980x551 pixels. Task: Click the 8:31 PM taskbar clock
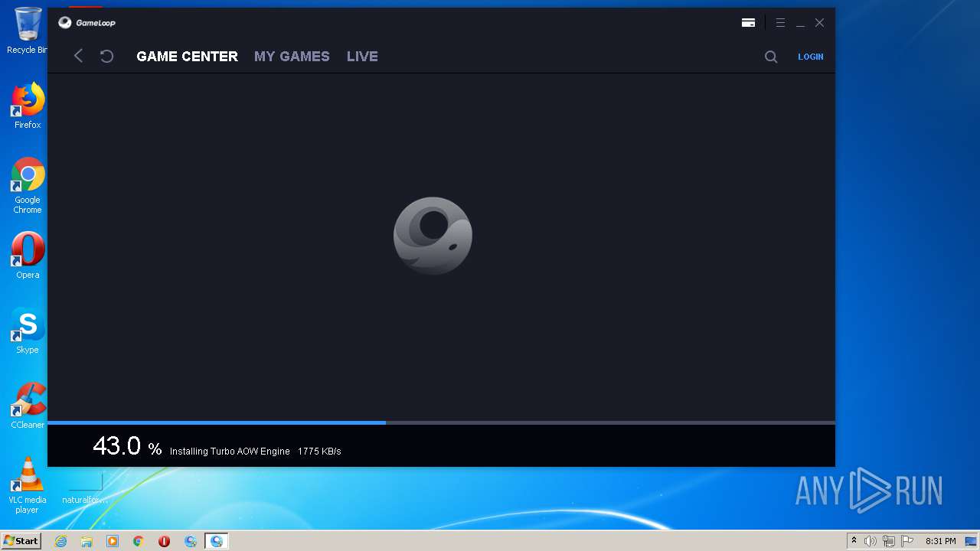(940, 541)
